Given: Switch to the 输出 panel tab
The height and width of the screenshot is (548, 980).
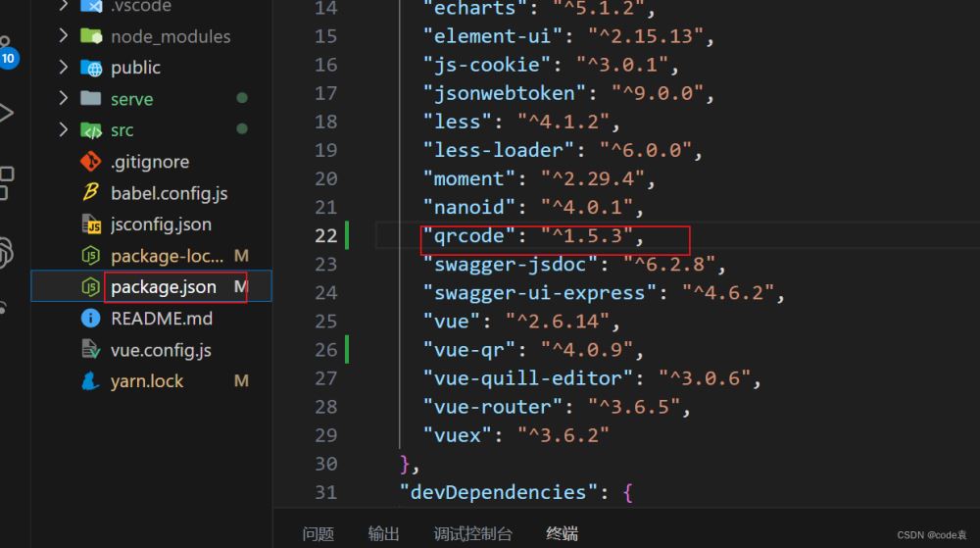Looking at the screenshot, I should click(384, 533).
